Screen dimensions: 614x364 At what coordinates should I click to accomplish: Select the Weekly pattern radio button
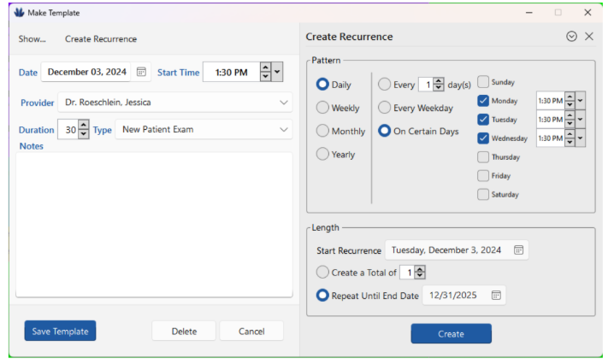pos(322,109)
